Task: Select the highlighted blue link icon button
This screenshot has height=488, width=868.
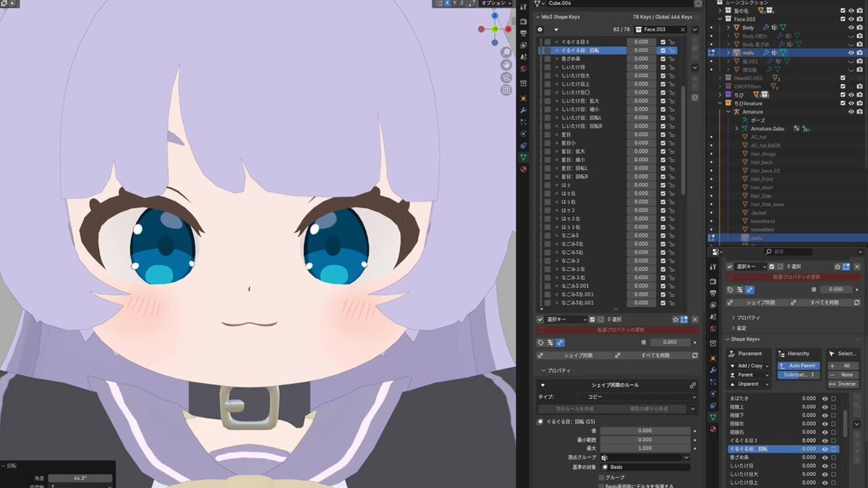Action: [x=561, y=343]
